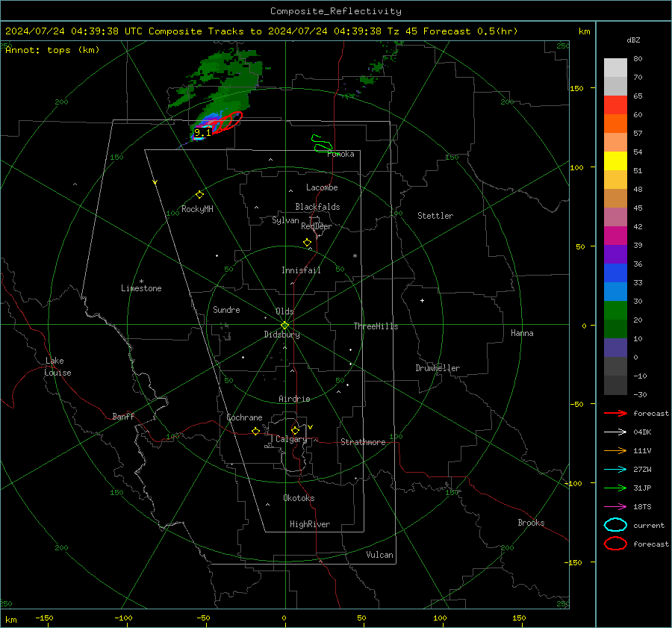Click the yellow diamond marker at Didsbury center
672x628 pixels.
pos(285,325)
